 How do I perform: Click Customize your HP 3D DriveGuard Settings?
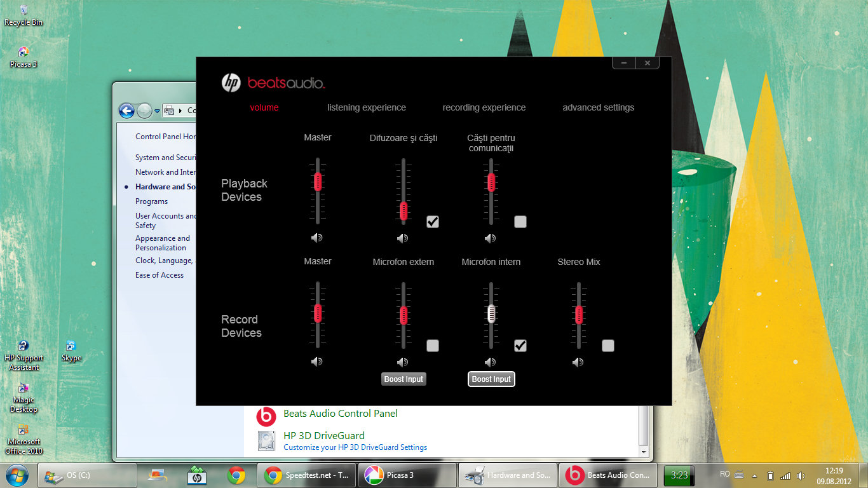pyautogui.click(x=355, y=447)
